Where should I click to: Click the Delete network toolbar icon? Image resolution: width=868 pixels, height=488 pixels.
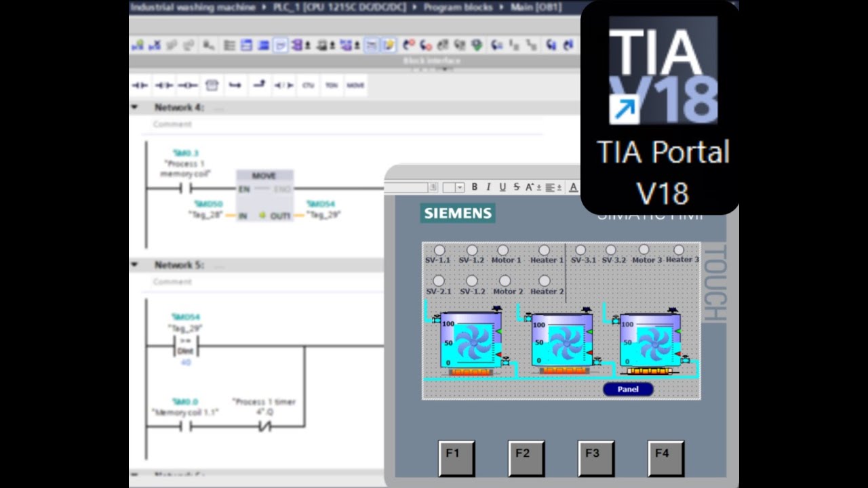(x=155, y=45)
